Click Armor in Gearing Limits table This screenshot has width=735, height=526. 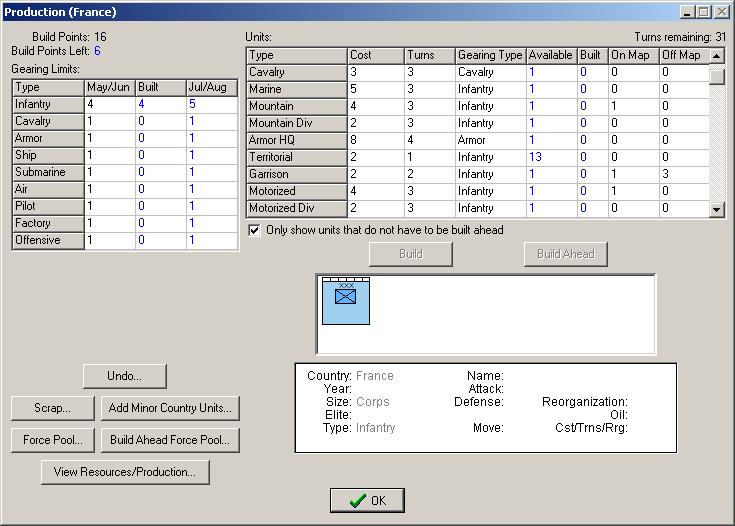(48, 138)
